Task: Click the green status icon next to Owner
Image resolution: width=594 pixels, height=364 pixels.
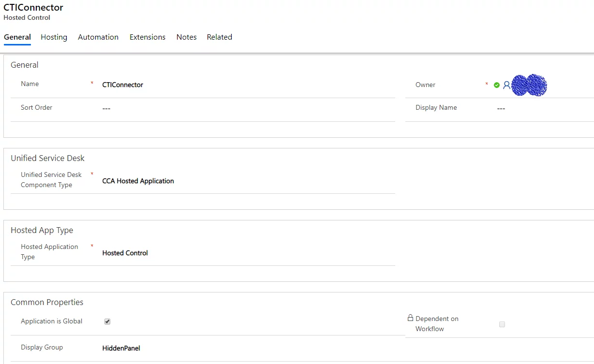Action: pyautogui.click(x=497, y=85)
